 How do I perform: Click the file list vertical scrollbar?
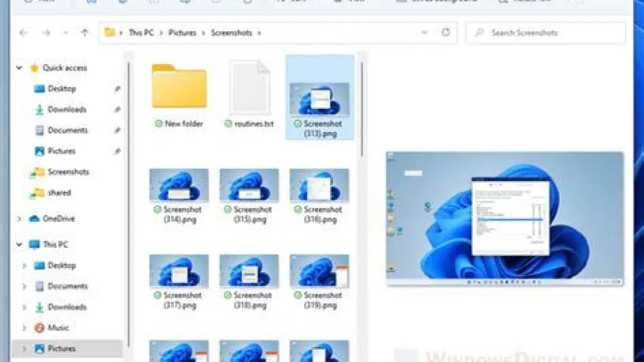click(362, 107)
